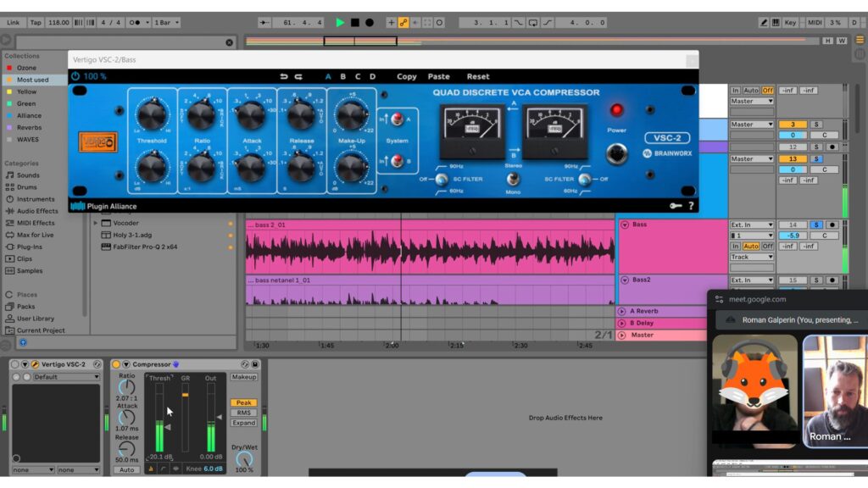Collapse the Bass track with its fold arrow
The width and height of the screenshot is (868, 488).
coord(625,225)
